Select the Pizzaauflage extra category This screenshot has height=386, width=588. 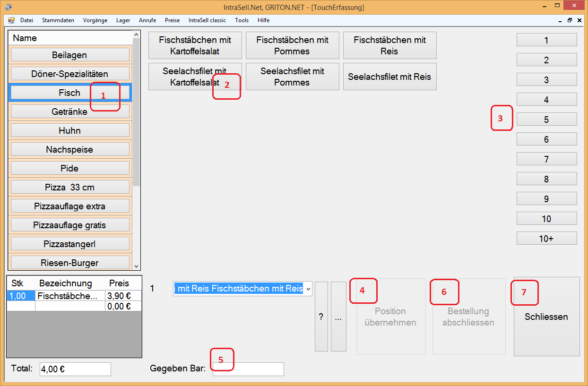(x=70, y=206)
